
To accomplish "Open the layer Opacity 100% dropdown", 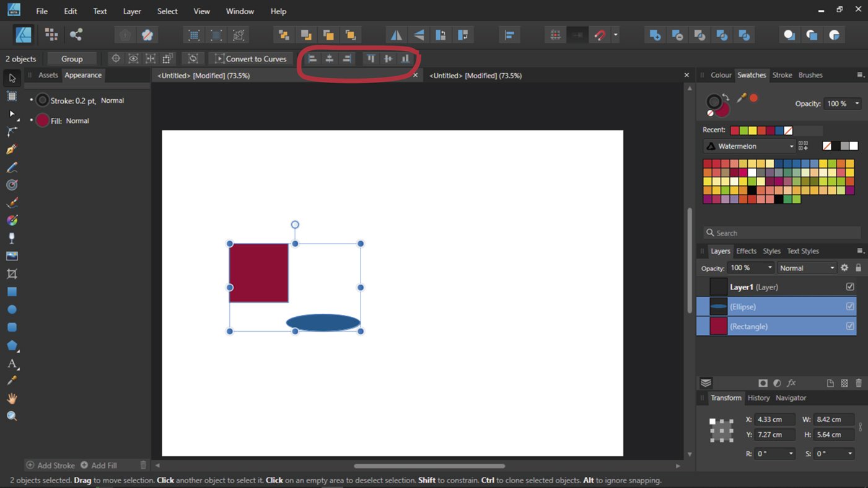I will pos(752,268).
